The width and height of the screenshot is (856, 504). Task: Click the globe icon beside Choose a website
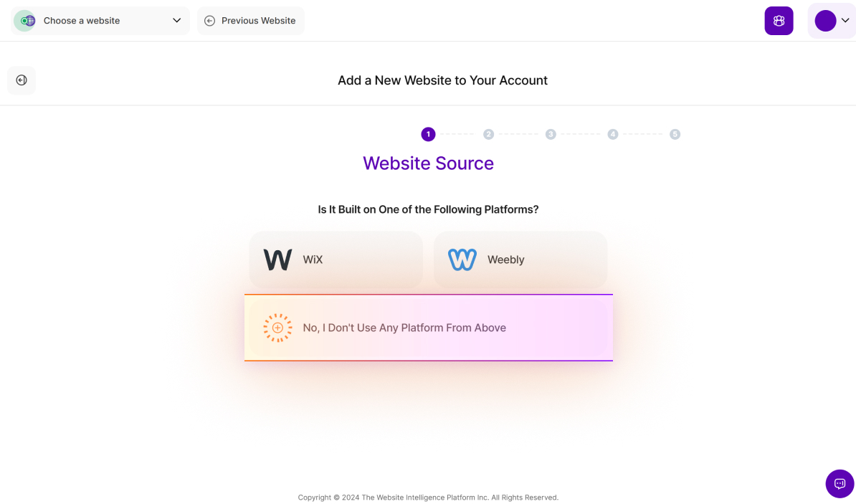tap(27, 21)
